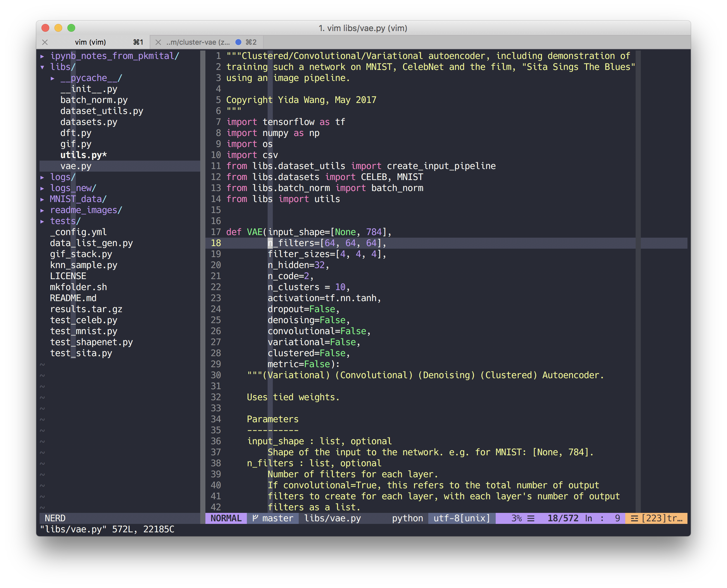Click the NORMAL mode indicator
This screenshot has width=727, height=588.
[x=226, y=518]
